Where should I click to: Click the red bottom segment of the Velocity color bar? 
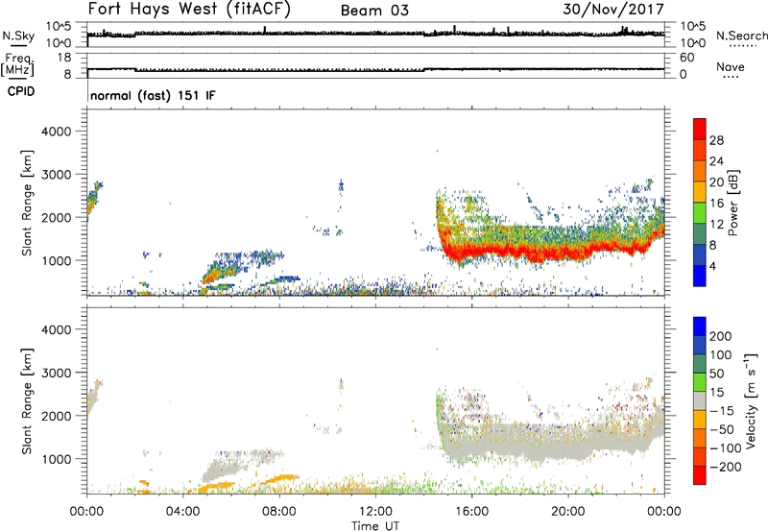[700, 475]
